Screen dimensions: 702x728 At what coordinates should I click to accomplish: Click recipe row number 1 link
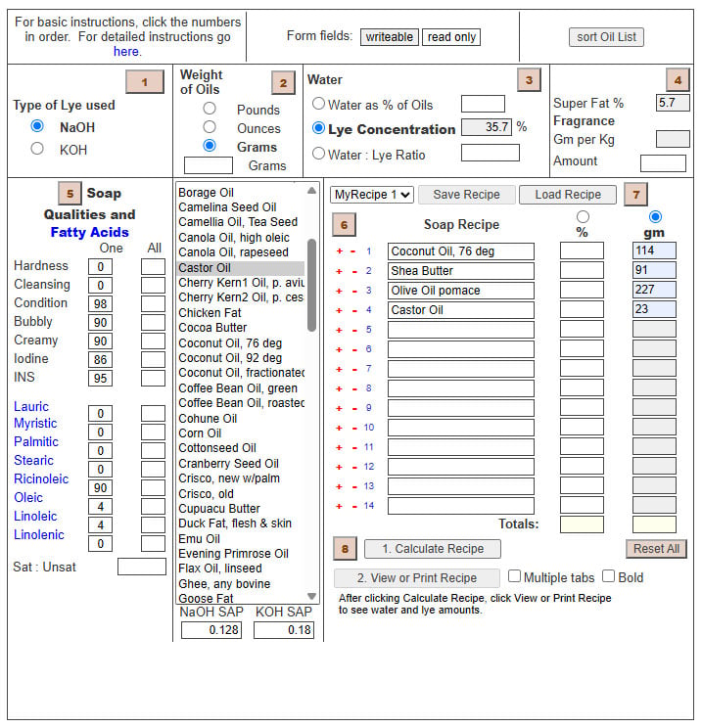368,251
